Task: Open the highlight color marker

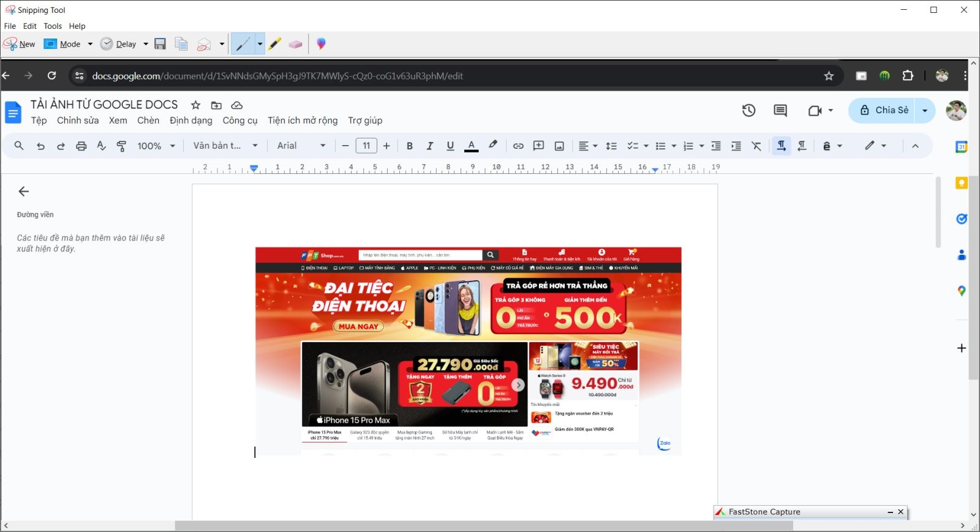Action: (x=492, y=145)
